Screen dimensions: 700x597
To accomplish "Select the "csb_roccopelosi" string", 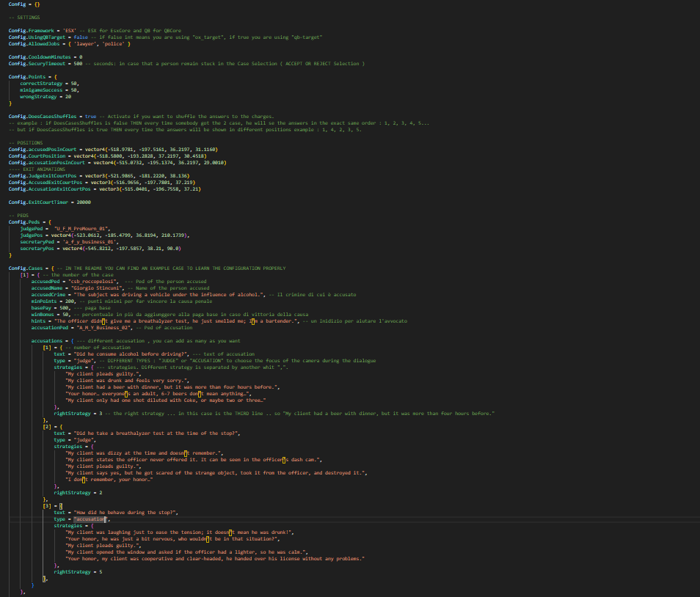I will 93,282.
